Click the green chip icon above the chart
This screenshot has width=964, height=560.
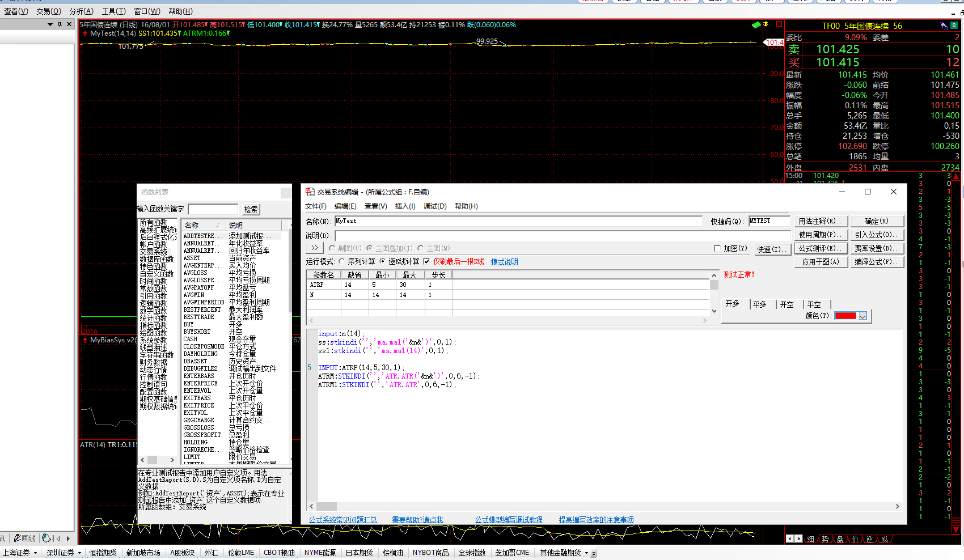pyautogui.click(x=756, y=24)
